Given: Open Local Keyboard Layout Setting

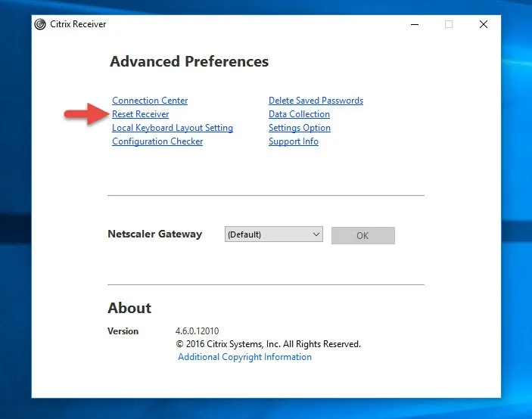Looking at the screenshot, I should pos(173,128).
